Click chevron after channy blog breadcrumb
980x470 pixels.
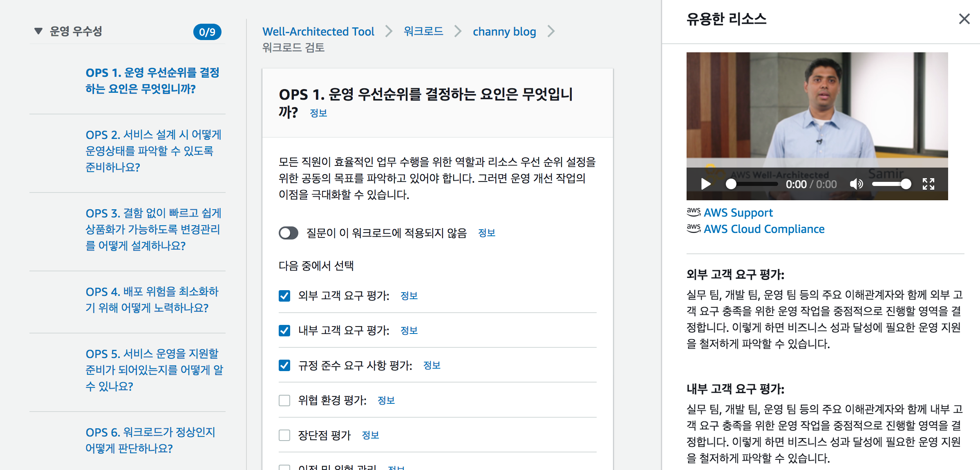551,31
